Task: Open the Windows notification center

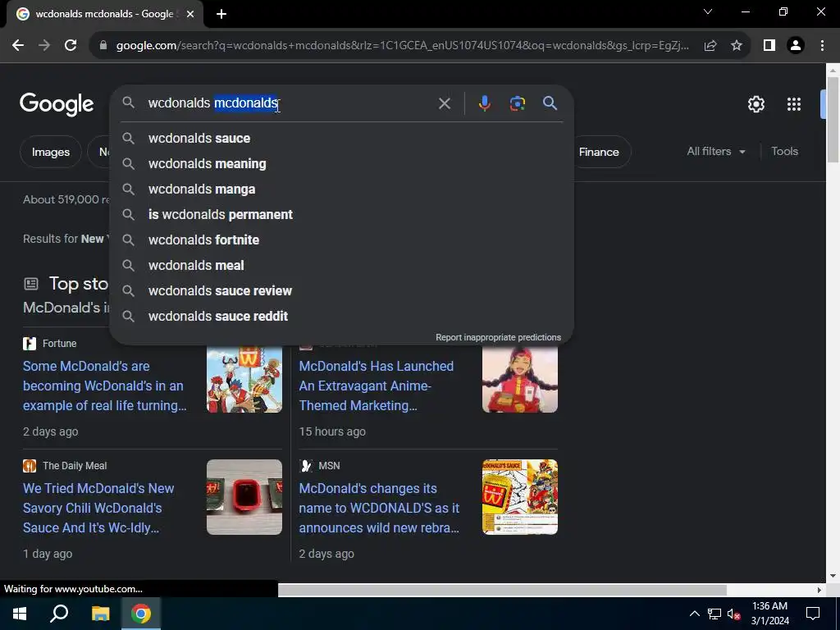Action: pyautogui.click(x=813, y=614)
